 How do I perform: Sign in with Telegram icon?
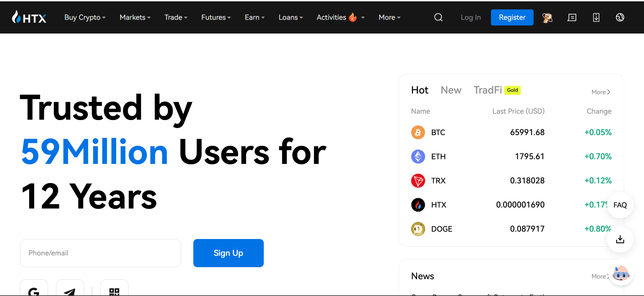coord(70,288)
